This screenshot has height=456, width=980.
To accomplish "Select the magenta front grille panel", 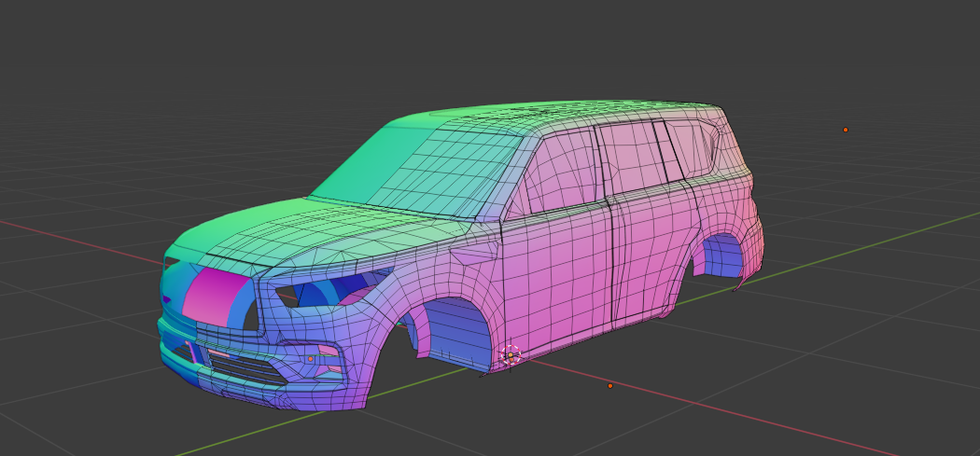I will point(217,296).
